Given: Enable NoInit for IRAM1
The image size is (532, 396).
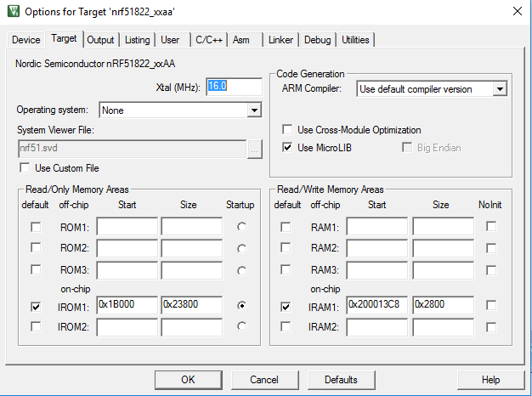Looking at the screenshot, I should click(491, 305).
